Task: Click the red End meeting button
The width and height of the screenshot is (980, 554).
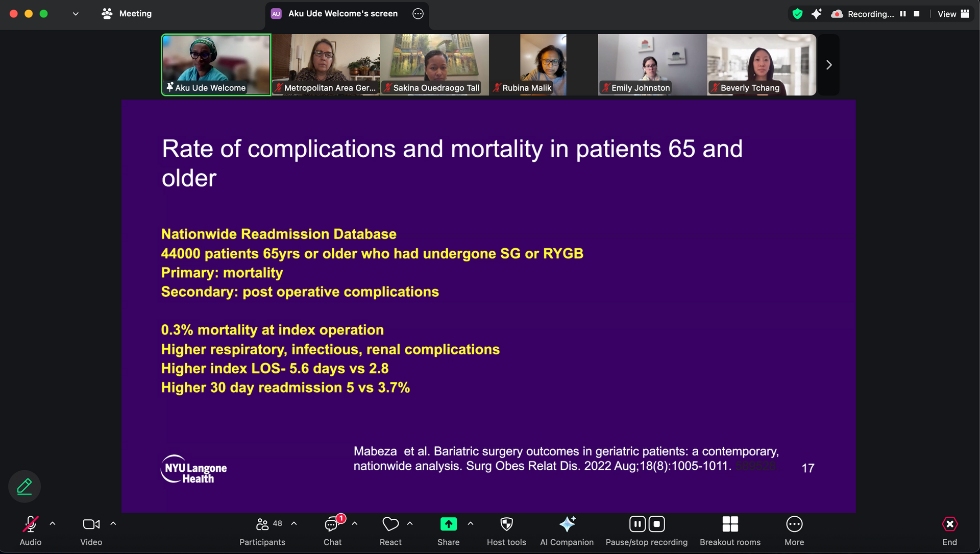Action: [949, 524]
